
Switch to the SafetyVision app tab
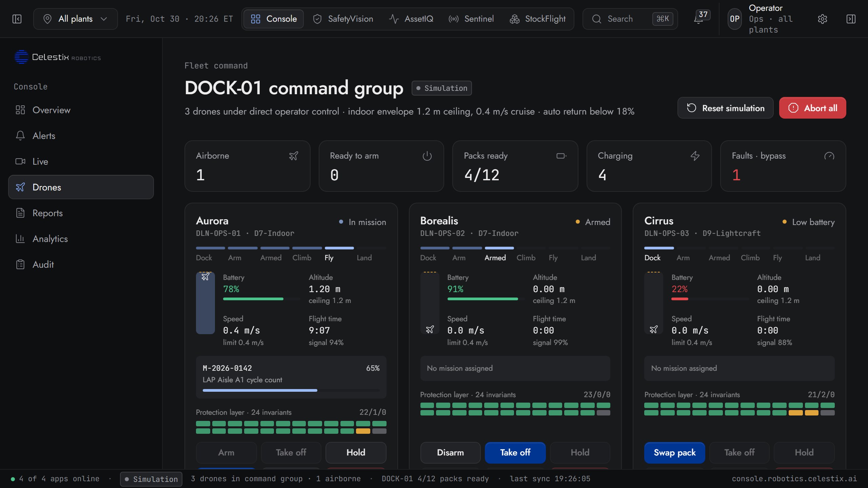pos(343,19)
